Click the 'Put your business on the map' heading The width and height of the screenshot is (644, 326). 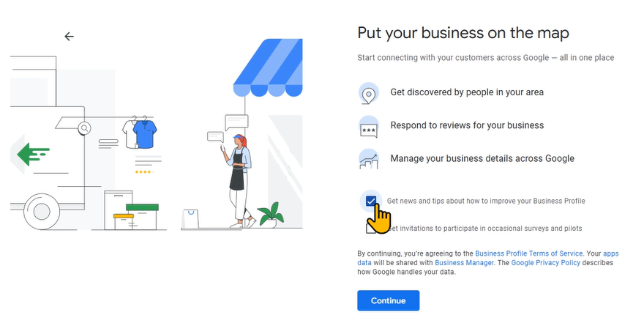463,33
